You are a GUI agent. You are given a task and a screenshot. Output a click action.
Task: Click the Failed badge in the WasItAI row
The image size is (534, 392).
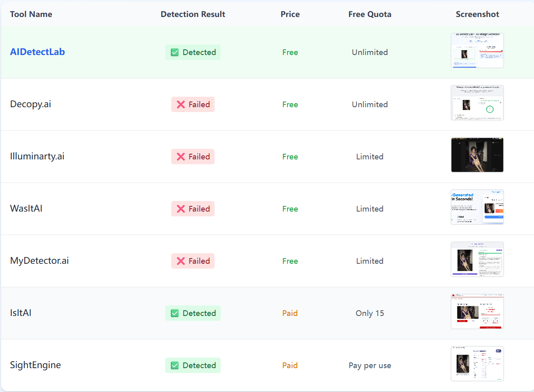tap(193, 209)
